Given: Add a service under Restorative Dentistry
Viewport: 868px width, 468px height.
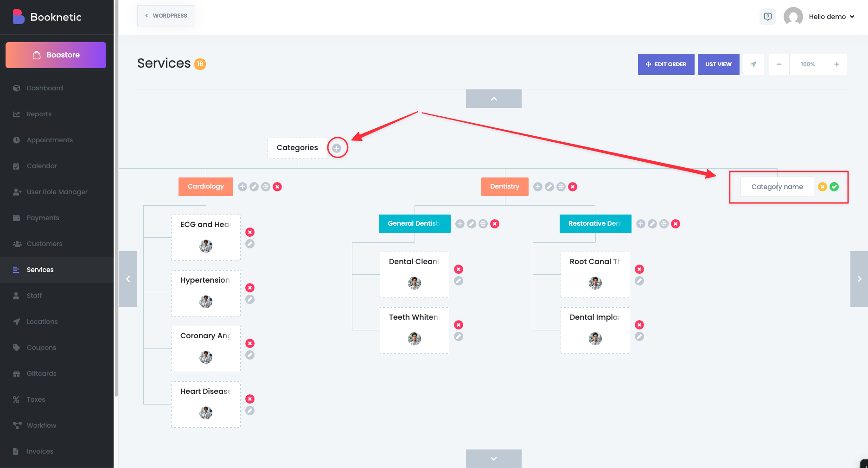Looking at the screenshot, I should tap(641, 224).
